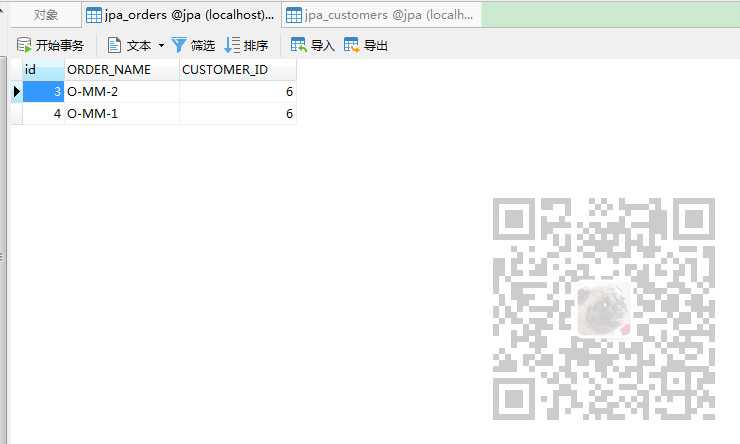
Task: Switch to the jpa_customers @jpa tab
Action: tap(382, 15)
